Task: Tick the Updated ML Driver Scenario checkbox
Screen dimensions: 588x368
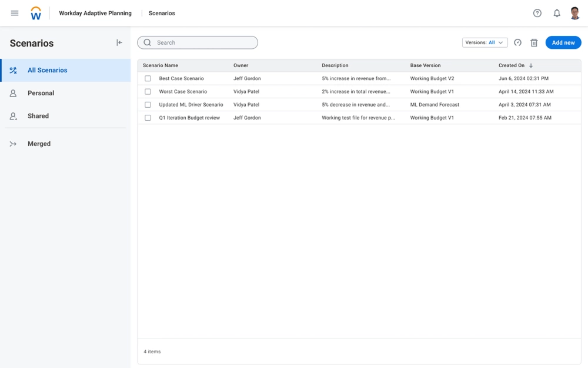Action: [x=148, y=105]
